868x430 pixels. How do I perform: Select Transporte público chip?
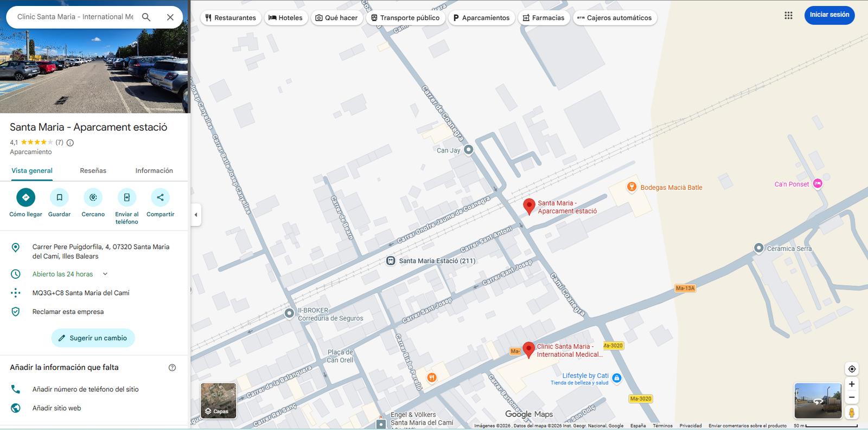tap(405, 18)
